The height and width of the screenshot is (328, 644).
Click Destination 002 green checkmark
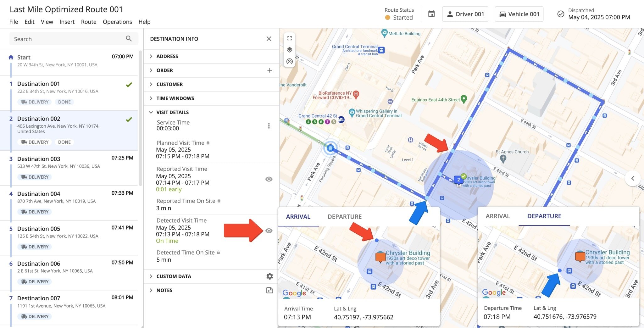click(x=129, y=120)
